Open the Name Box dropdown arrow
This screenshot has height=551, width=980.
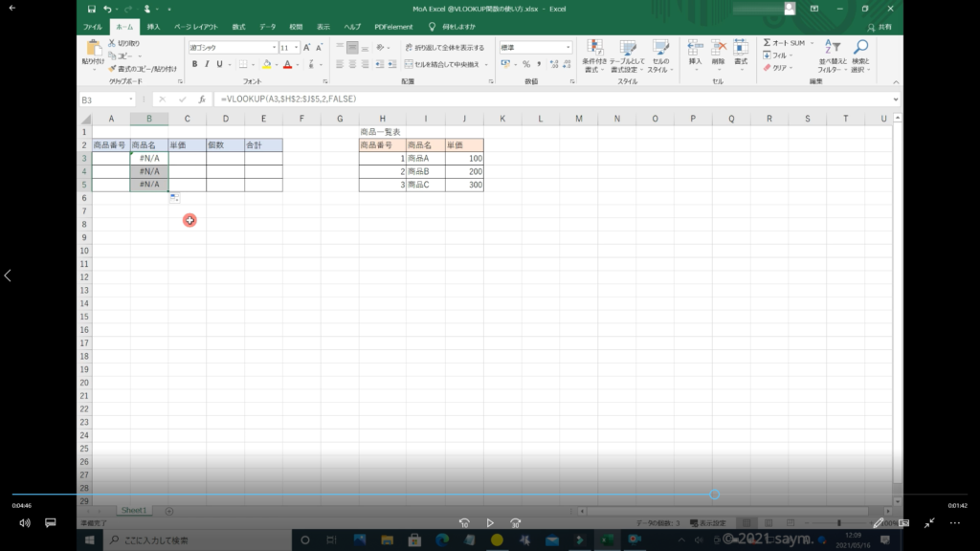tap(131, 99)
